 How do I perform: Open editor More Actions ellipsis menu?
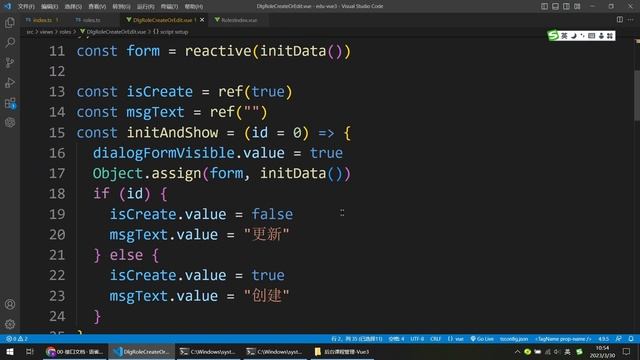pos(631,20)
